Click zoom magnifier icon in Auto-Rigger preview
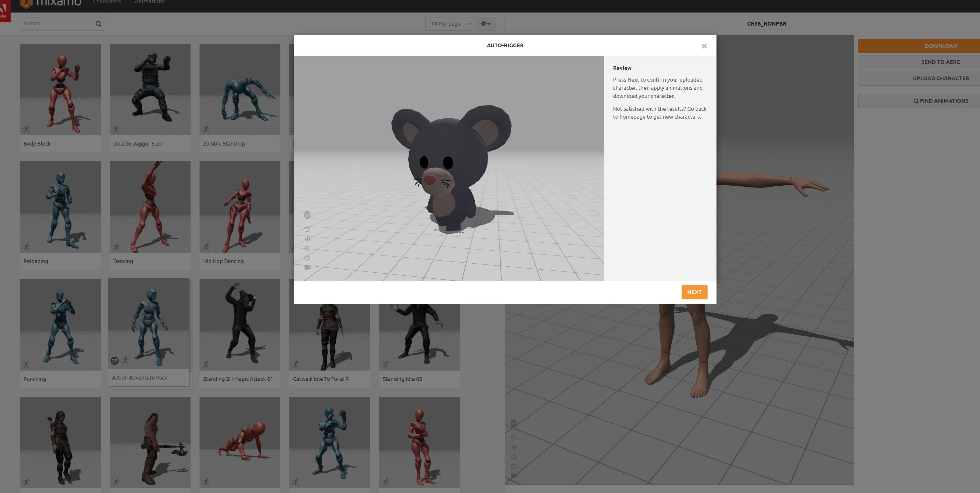This screenshot has height=493, width=980. click(x=307, y=249)
